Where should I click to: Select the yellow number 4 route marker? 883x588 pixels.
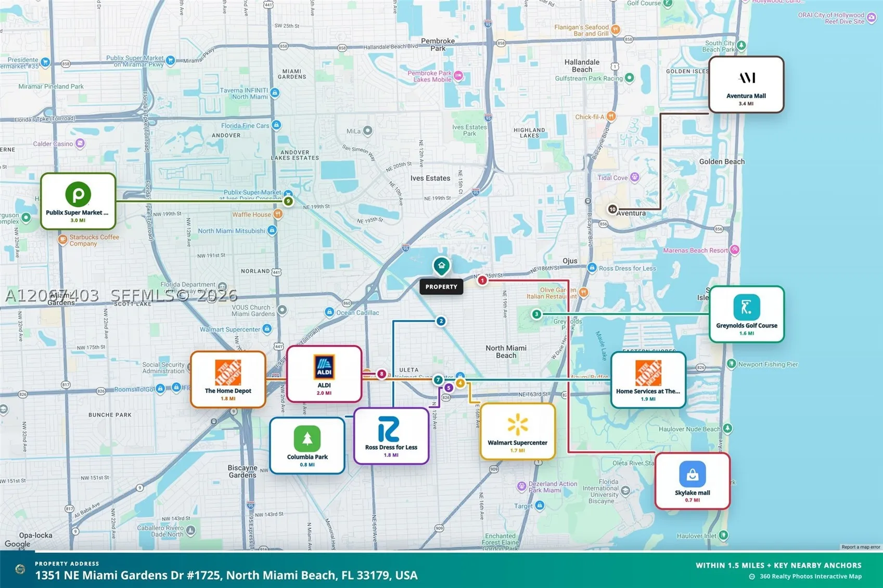tap(460, 383)
